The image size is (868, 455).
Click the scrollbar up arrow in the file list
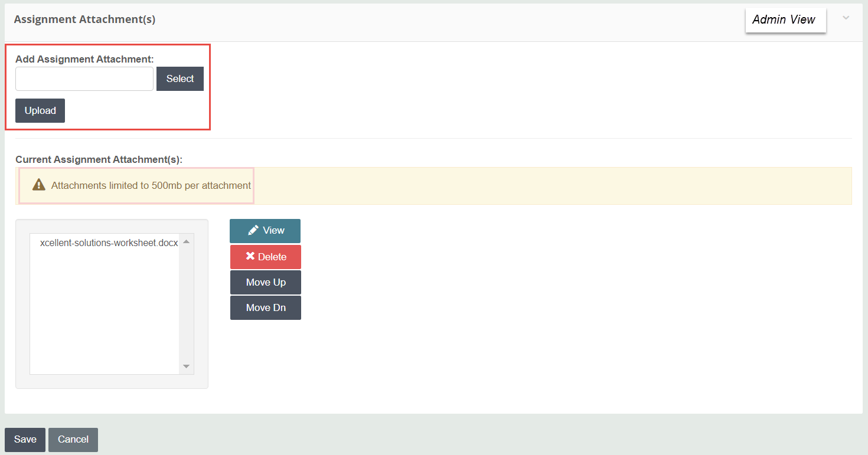tap(186, 241)
